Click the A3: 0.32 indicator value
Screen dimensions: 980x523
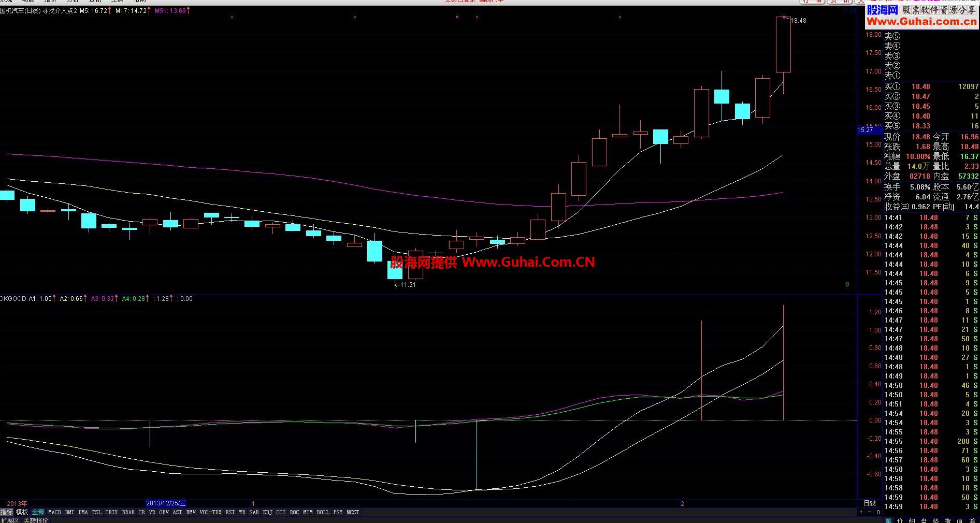point(104,299)
